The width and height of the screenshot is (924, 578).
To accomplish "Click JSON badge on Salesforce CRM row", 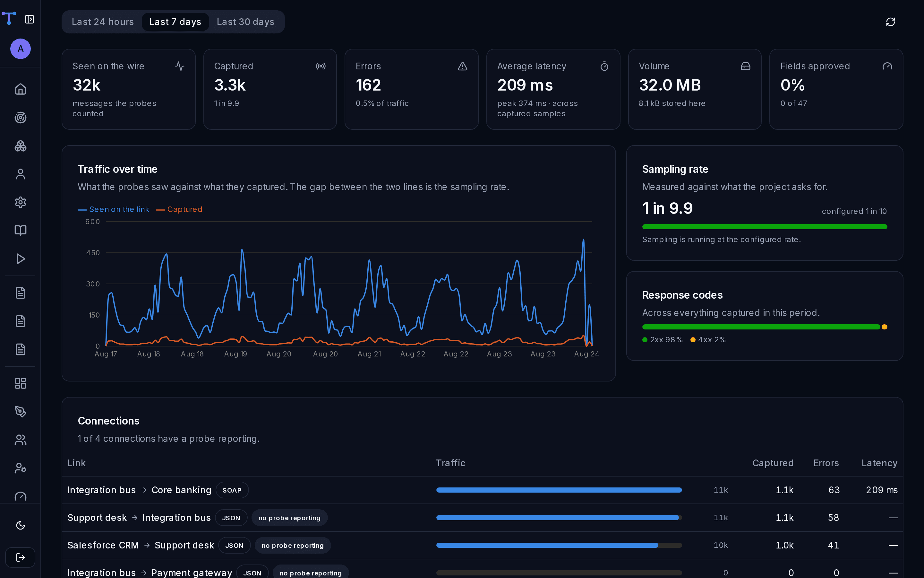I will click(234, 545).
